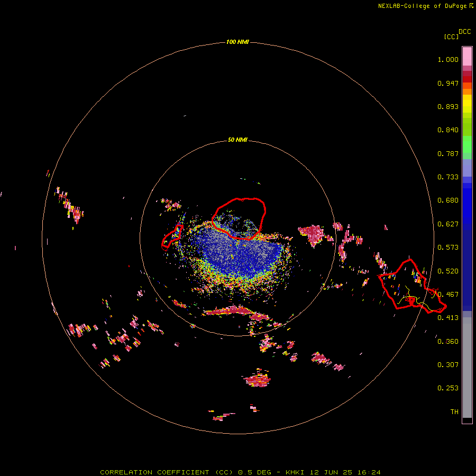Click the island outline beside the 100 NMI ring

coord(411,287)
